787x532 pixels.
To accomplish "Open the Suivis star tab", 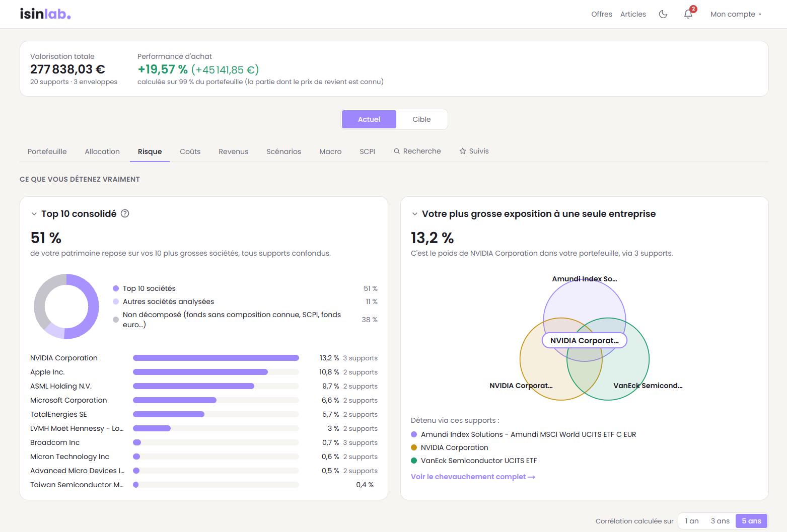I will coord(474,151).
